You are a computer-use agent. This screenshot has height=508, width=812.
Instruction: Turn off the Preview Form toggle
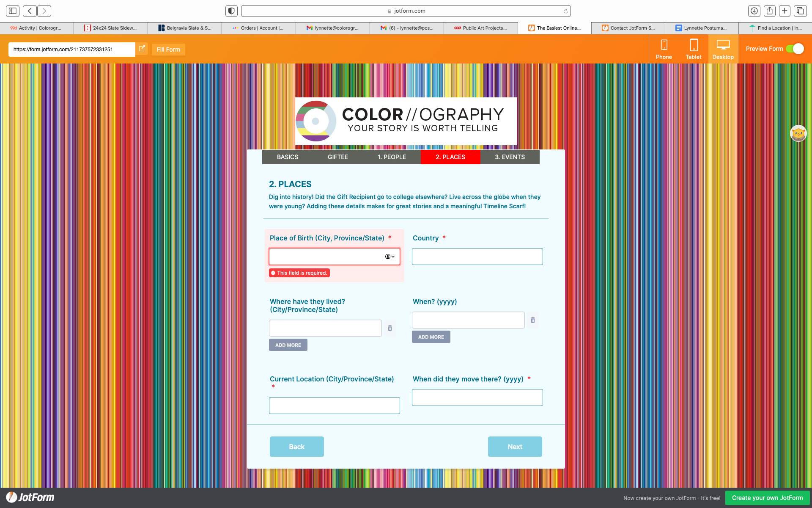click(x=795, y=49)
